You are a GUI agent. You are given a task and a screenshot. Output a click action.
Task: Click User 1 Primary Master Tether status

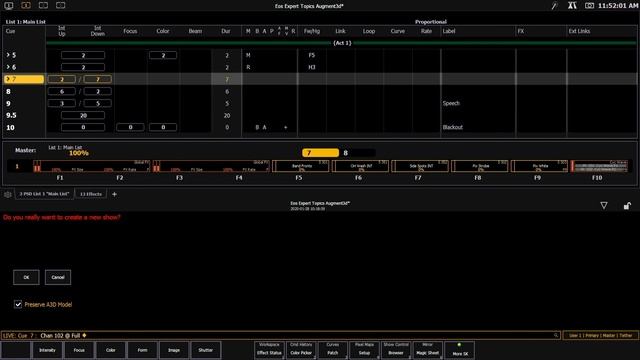tap(600, 336)
